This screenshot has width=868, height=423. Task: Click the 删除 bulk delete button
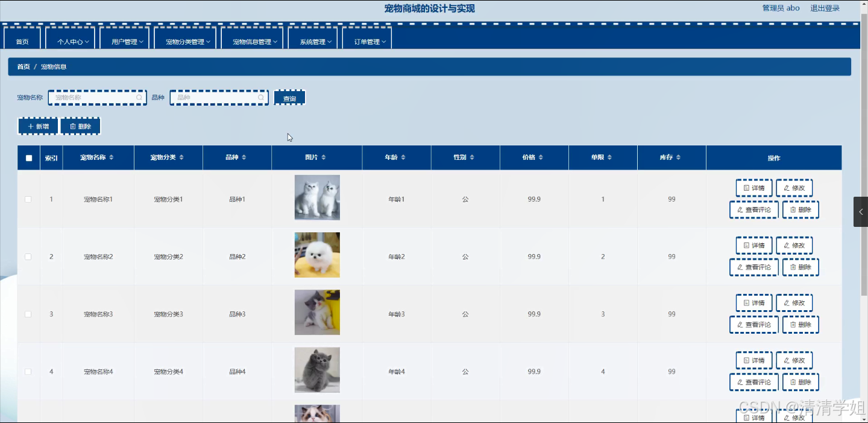tap(80, 126)
